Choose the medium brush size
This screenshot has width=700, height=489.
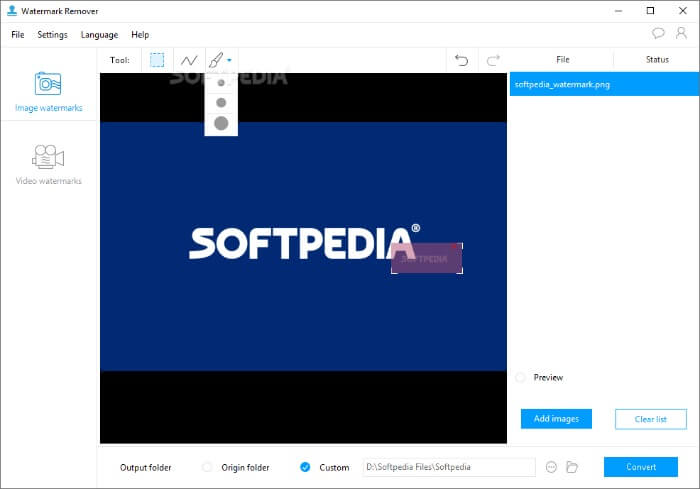click(221, 103)
